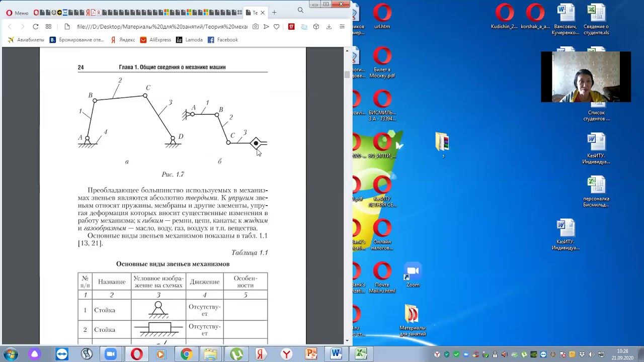Click 'Таблица 1.1' caption in document

[250, 253]
